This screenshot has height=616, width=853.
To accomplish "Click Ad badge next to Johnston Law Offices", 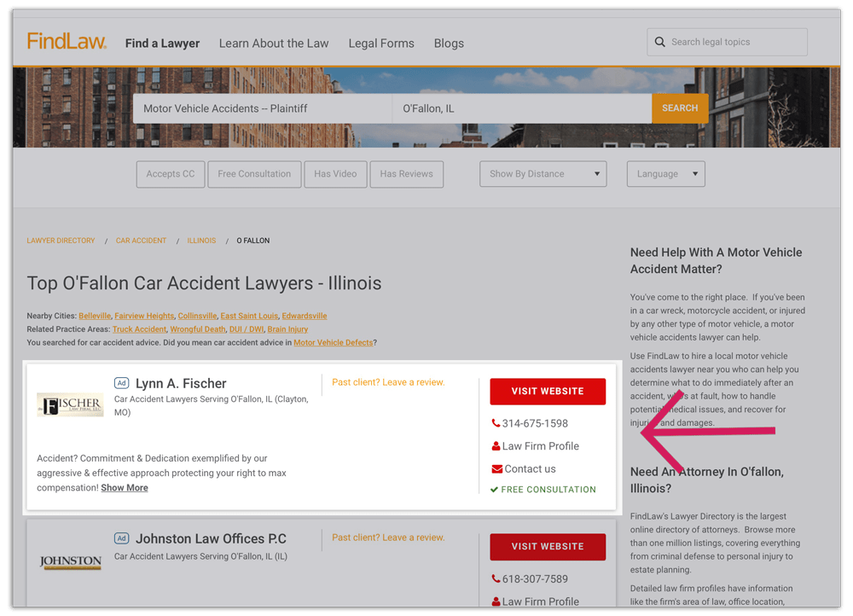I will [x=121, y=538].
